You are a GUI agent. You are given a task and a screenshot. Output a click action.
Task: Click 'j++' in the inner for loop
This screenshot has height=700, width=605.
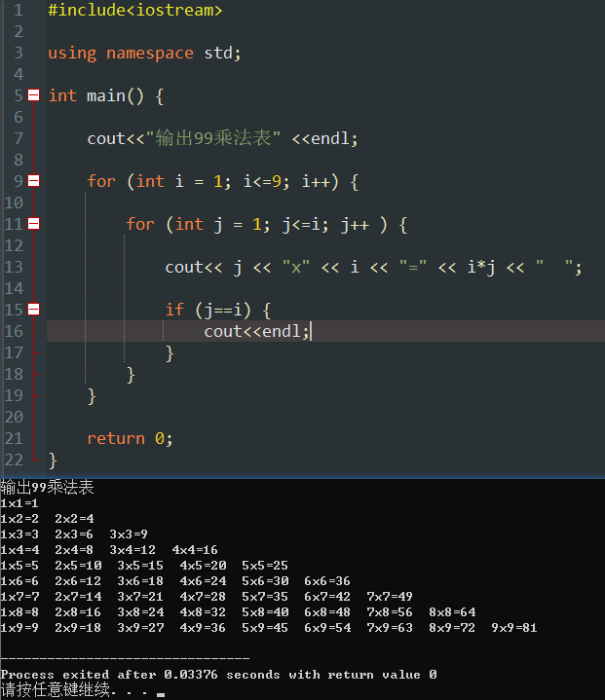pyautogui.click(x=355, y=225)
